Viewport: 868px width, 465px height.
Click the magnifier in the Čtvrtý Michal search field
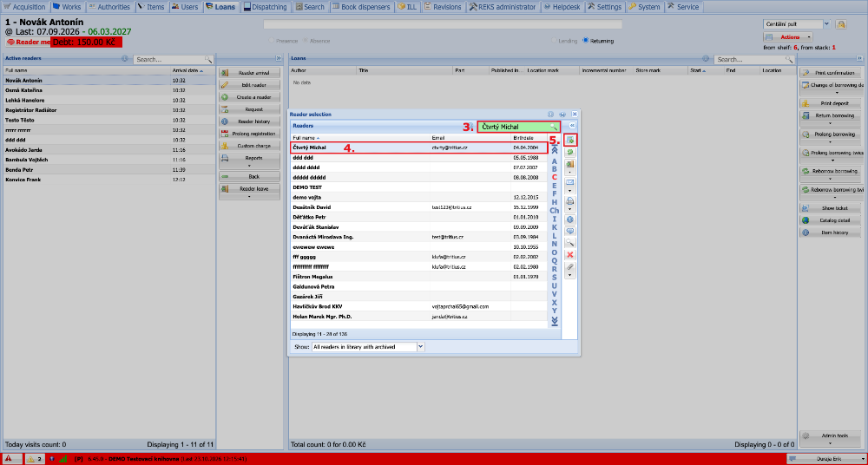pyautogui.click(x=553, y=127)
